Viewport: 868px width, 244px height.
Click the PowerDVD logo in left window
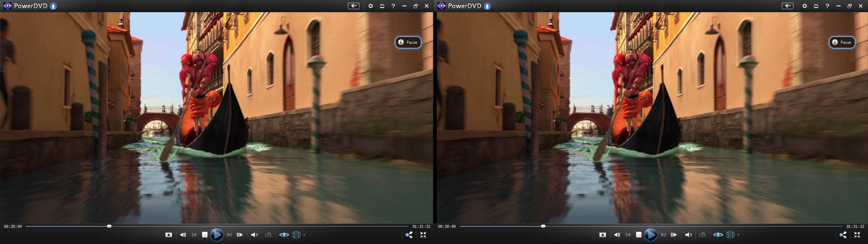click(x=7, y=6)
